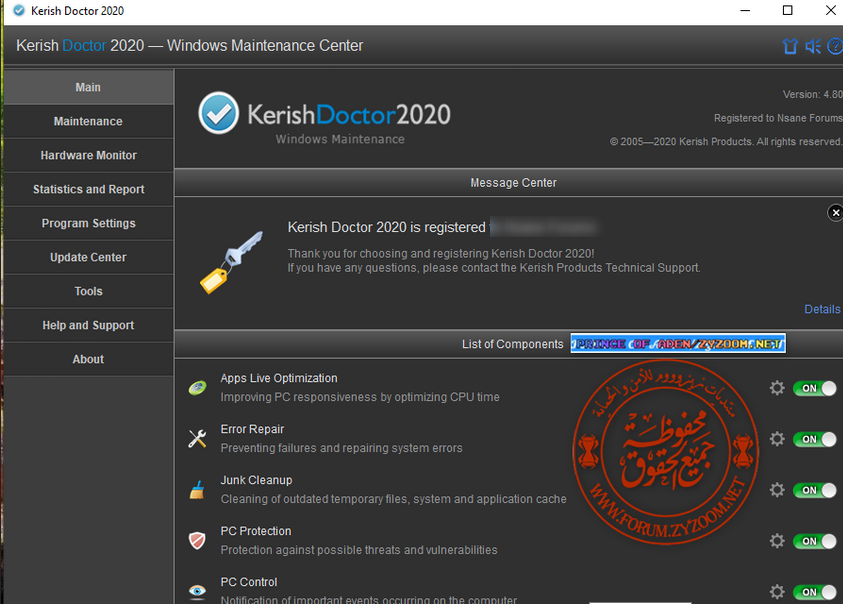Open the Tools section
This screenshot has width=843, height=604.
88,291
